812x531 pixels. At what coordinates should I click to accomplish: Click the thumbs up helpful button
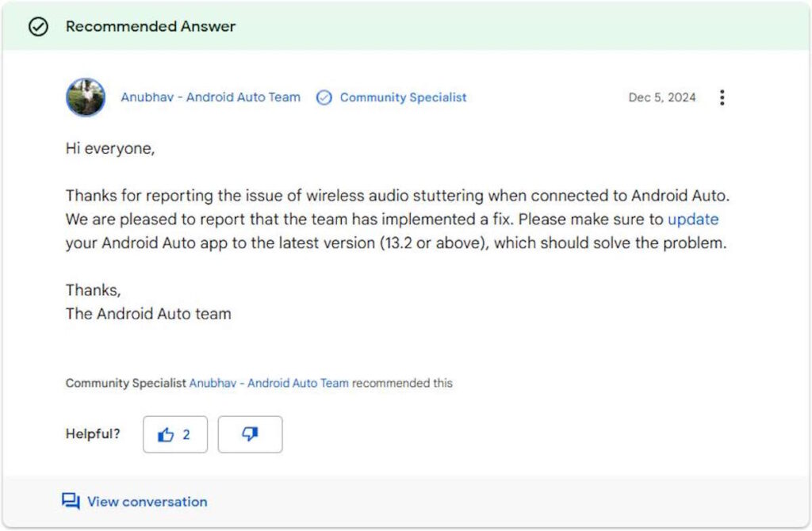175,434
